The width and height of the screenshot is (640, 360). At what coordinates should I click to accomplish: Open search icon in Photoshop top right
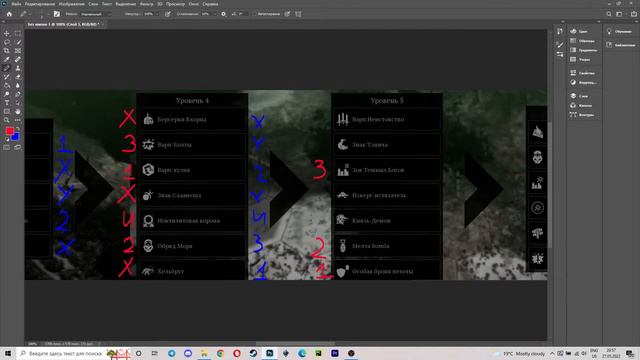coord(609,14)
